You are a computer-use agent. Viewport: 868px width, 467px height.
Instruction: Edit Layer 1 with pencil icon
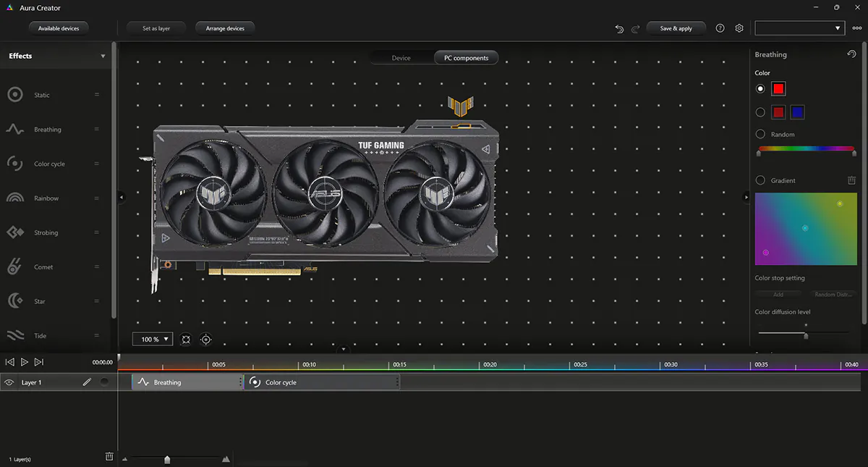[x=87, y=382]
